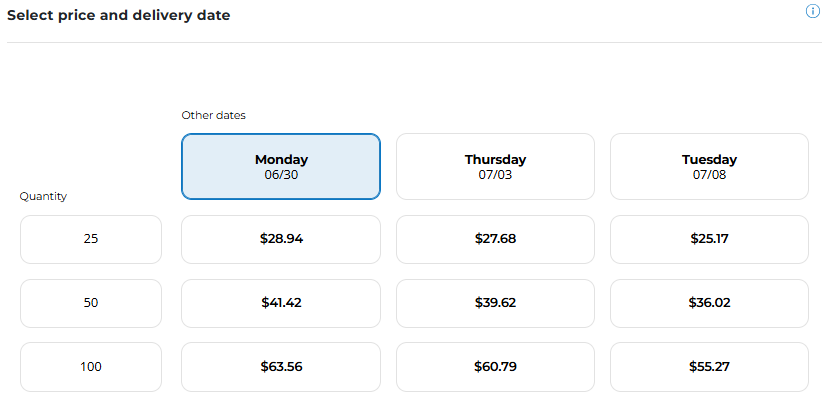Screen dimensions: 823x396
Task: Click the Other dates label
Action: pos(214,115)
